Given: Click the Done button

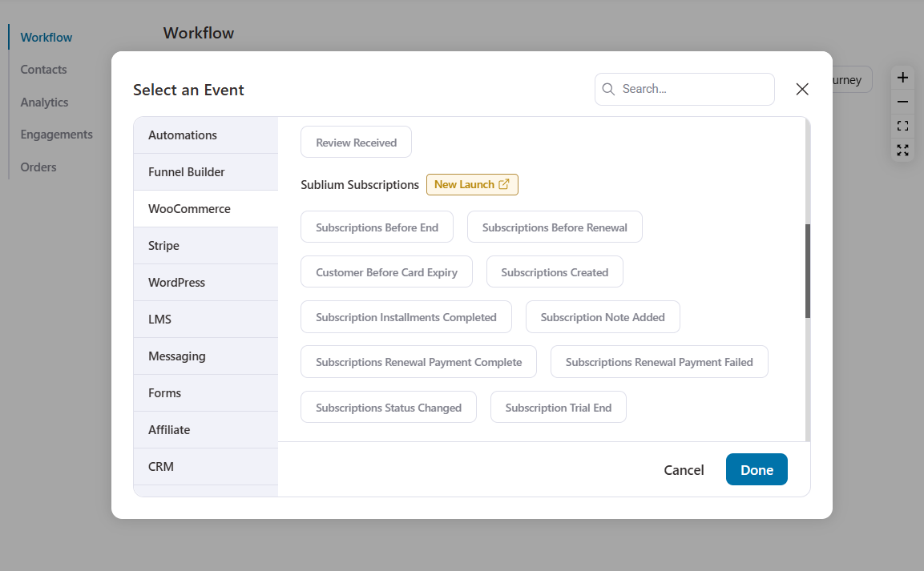Looking at the screenshot, I should coord(757,470).
